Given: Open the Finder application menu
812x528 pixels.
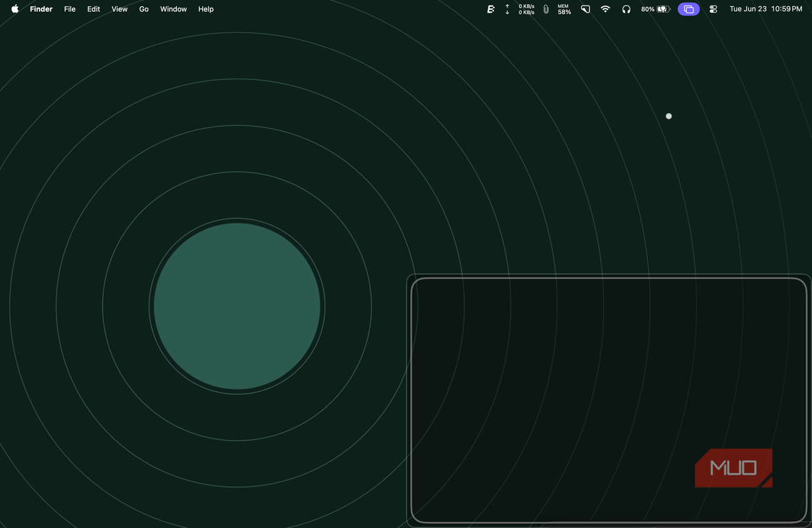Looking at the screenshot, I should [41, 9].
